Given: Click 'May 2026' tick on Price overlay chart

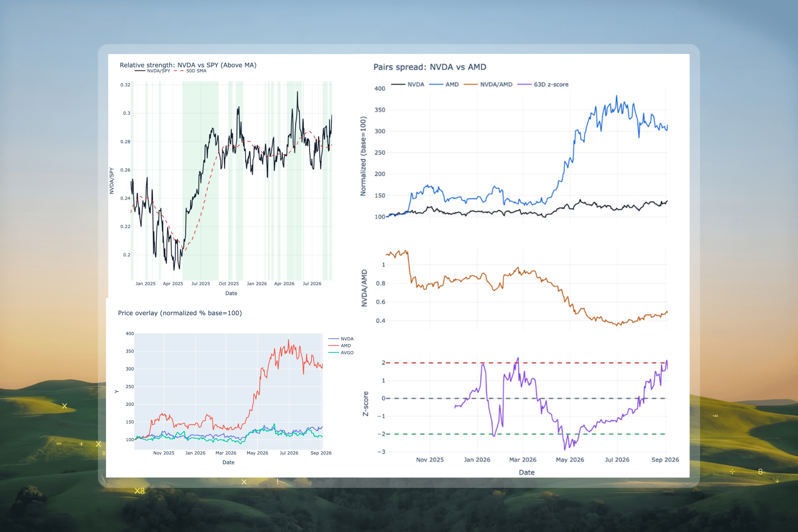Looking at the screenshot, I should click(258, 453).
